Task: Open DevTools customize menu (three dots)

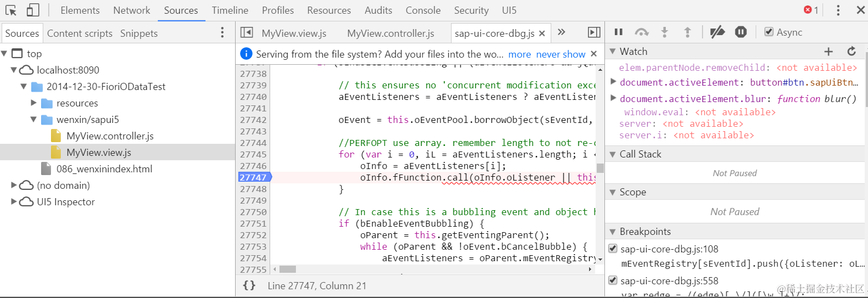Action: pos(838,10)
